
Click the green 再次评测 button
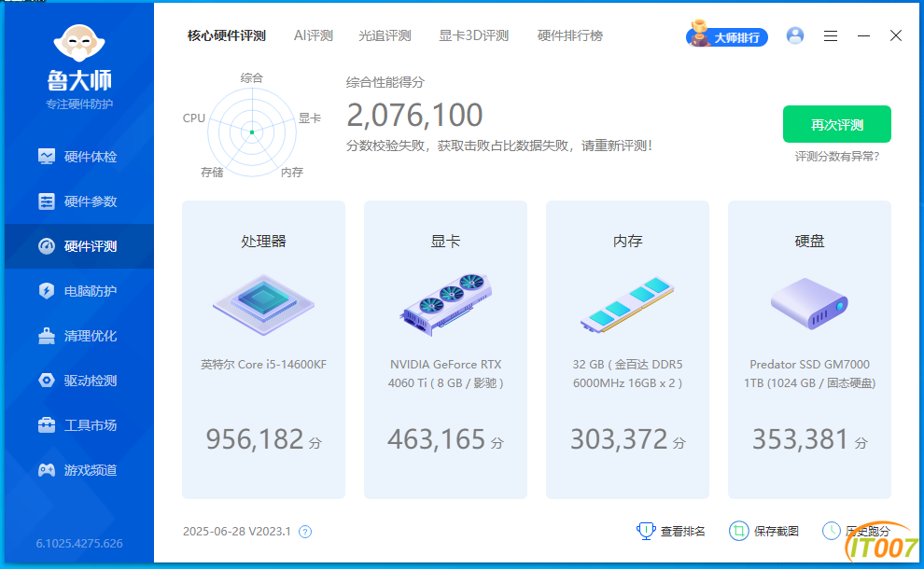pos(837,124)
